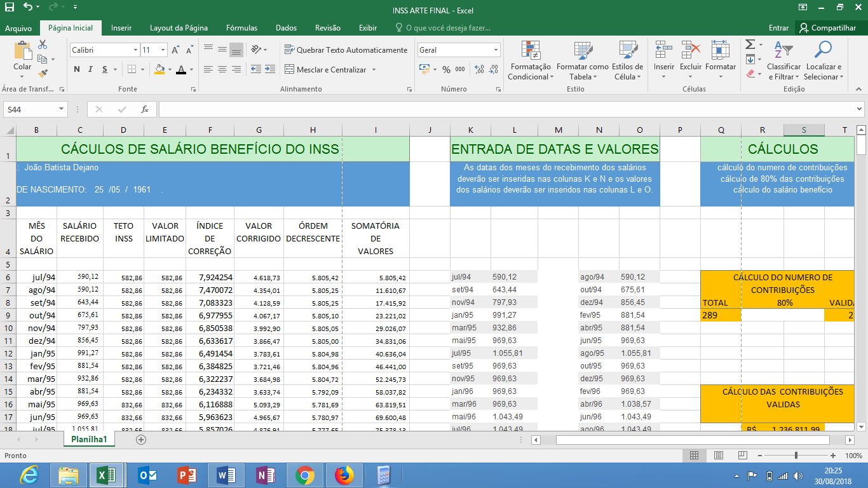
Task: Click the yellow fill color button
Action: pyautogui.click(x=159, y=69)
